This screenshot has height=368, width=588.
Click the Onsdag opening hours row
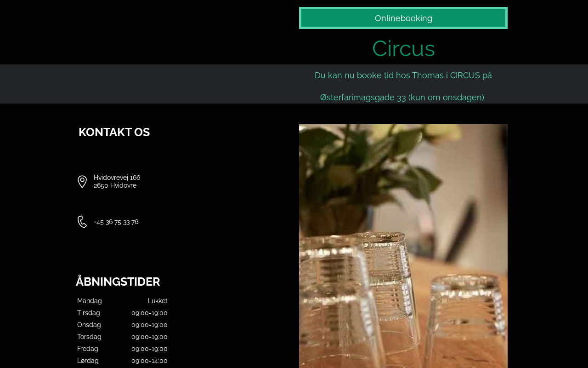pos(122,325)
